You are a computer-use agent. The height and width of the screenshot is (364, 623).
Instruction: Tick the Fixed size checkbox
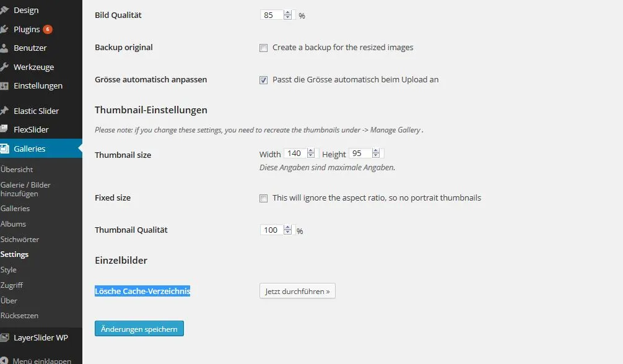pos(263,198)
